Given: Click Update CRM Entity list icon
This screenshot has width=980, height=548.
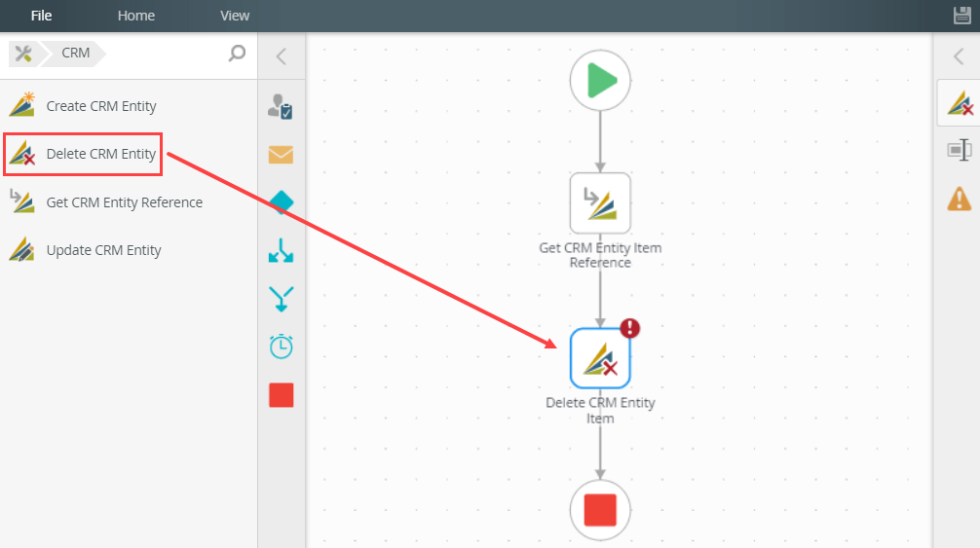Looking at the screenshot, I should click(x=22, y=249).
